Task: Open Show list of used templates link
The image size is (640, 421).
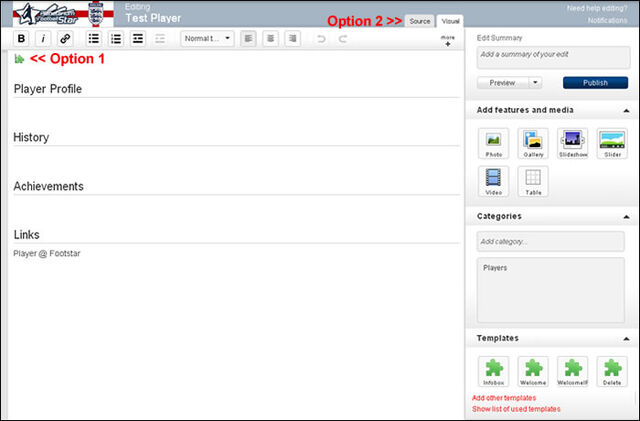Action: coord(516,409)
